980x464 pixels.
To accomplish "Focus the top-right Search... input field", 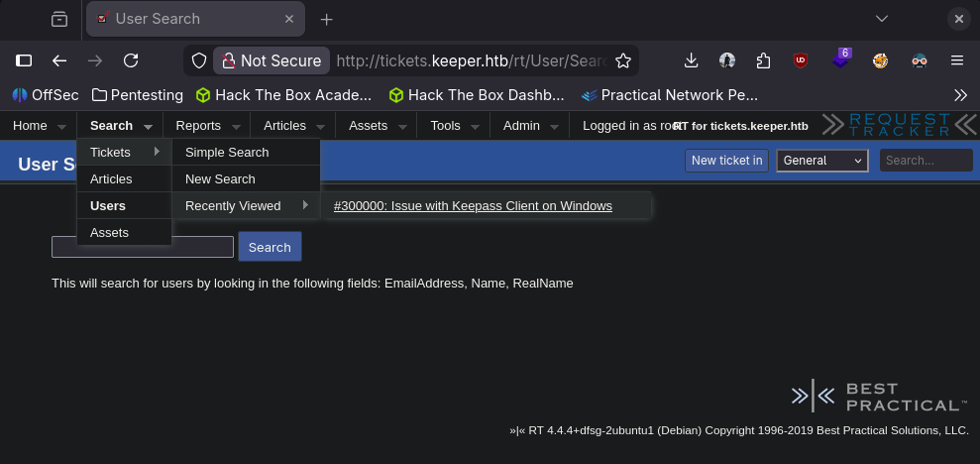I will coord(926,161).
